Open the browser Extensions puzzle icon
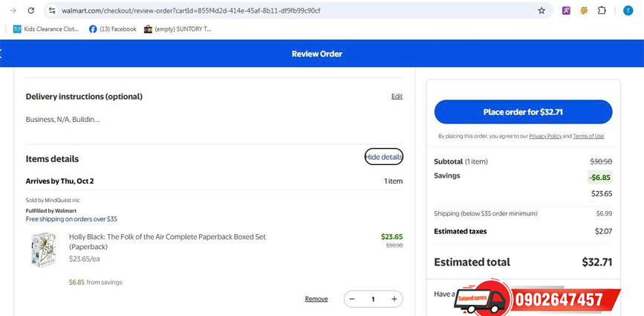 pos(602,10)
